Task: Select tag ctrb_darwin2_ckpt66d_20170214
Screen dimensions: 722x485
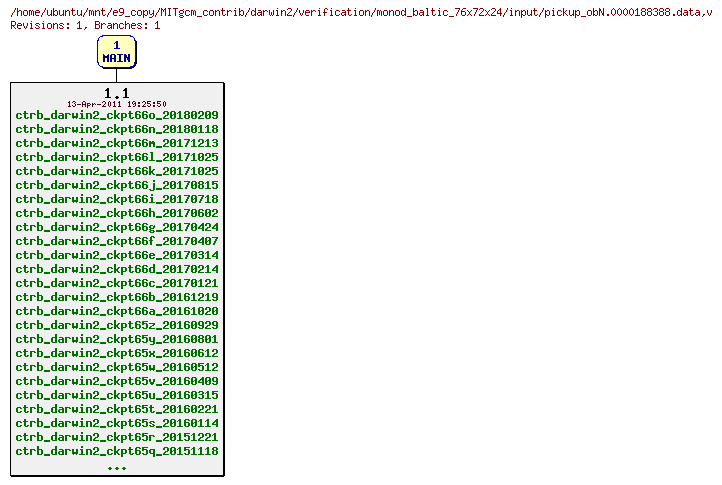Action: (117, 269)
